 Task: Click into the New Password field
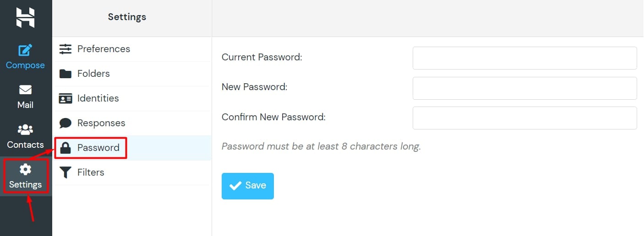click(524, 88)
